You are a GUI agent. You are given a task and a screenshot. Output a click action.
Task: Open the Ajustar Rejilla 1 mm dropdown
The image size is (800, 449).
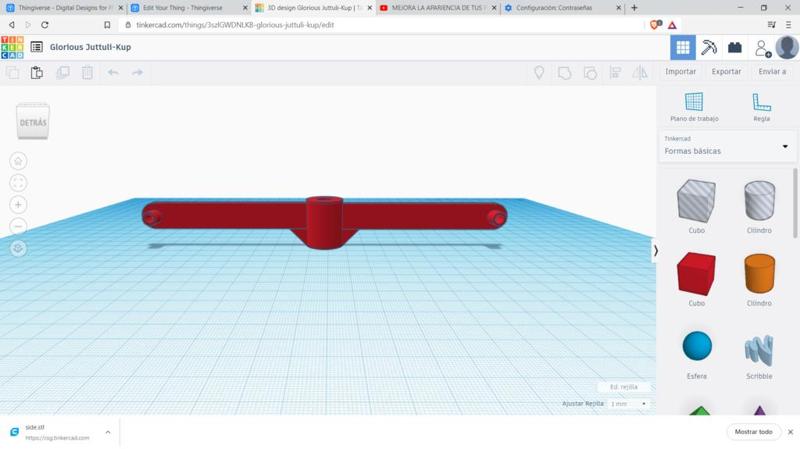pyautogui.click(x=629, y=404)
